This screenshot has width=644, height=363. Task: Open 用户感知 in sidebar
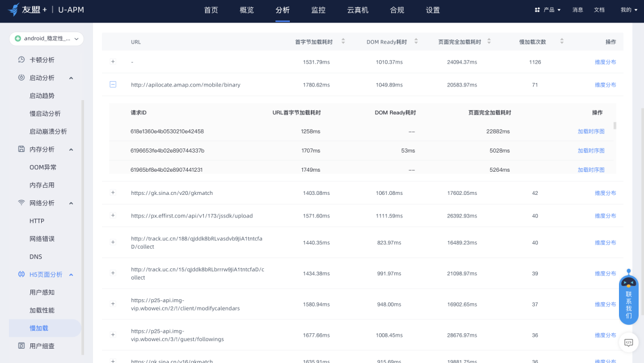point(42,293)
